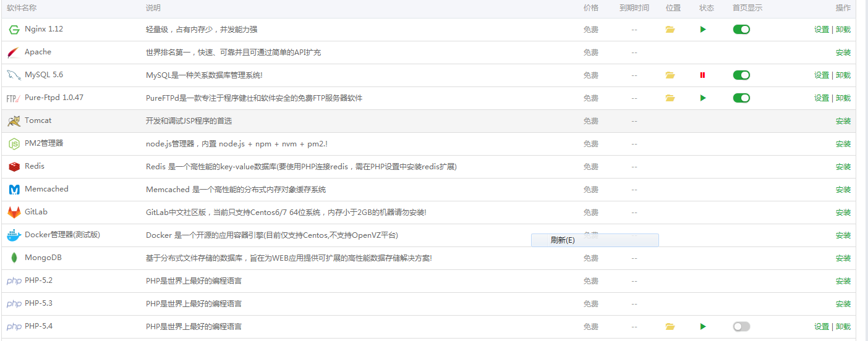Click MySQL 5.6 卸载 link
This screenshot has width=868, height=341.
pos(843,75)
